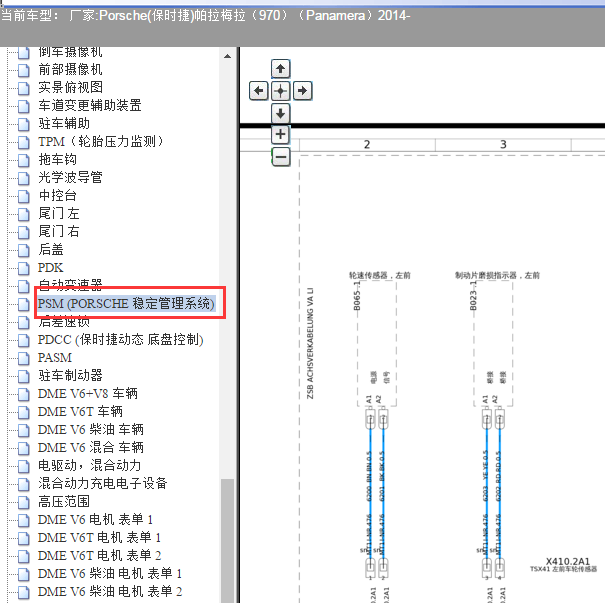Open the 尾门 左 diagram entry
Screen dimensions: 605x603
[x=59, y=213]
